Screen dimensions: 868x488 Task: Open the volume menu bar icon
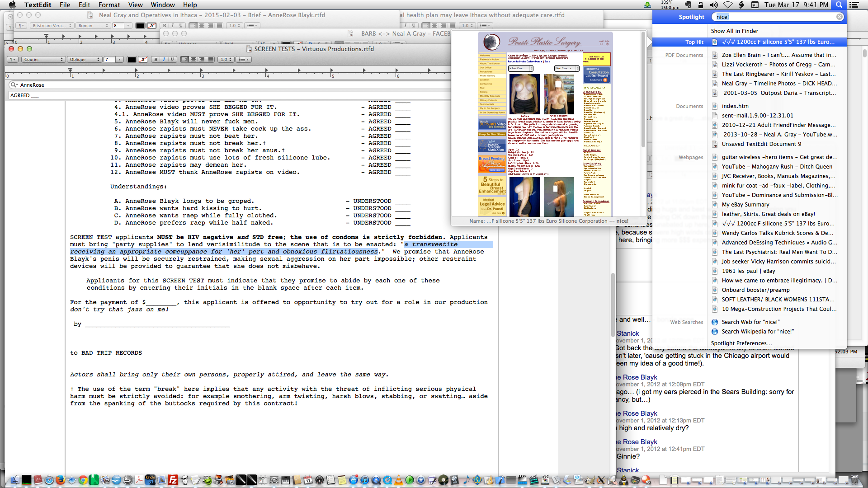(714, 5)
